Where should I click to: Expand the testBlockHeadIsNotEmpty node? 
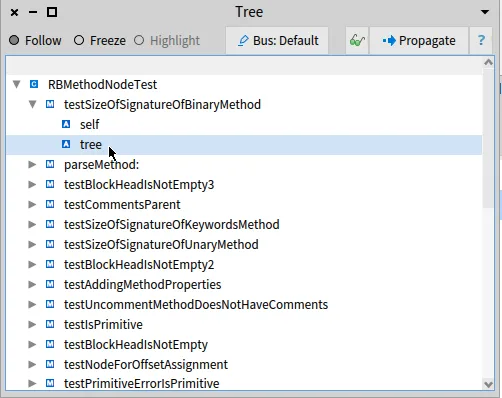point(32,344)
